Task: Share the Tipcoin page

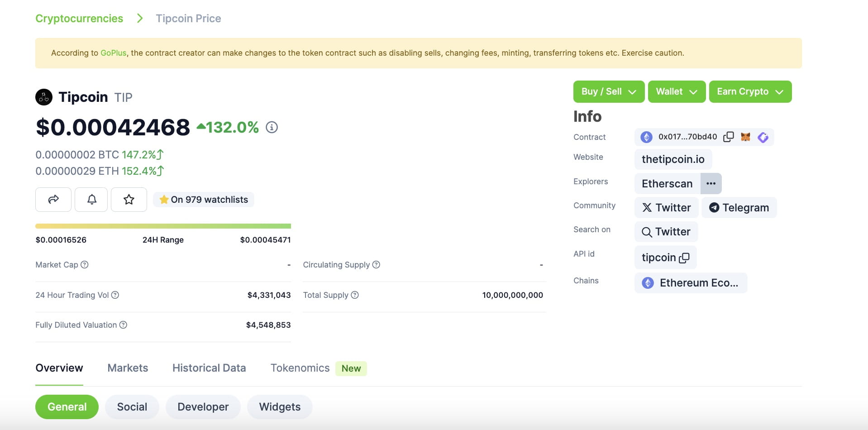Action: point(53,199)
